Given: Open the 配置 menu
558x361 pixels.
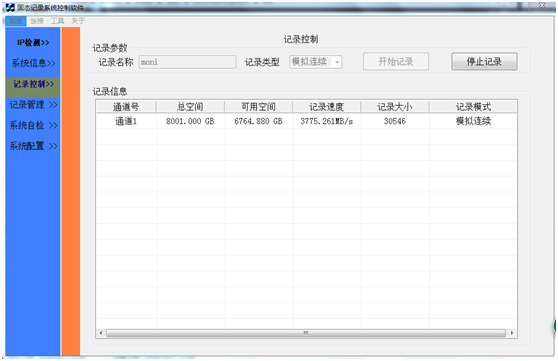Looking at the screenshot, I should (16, 21).
